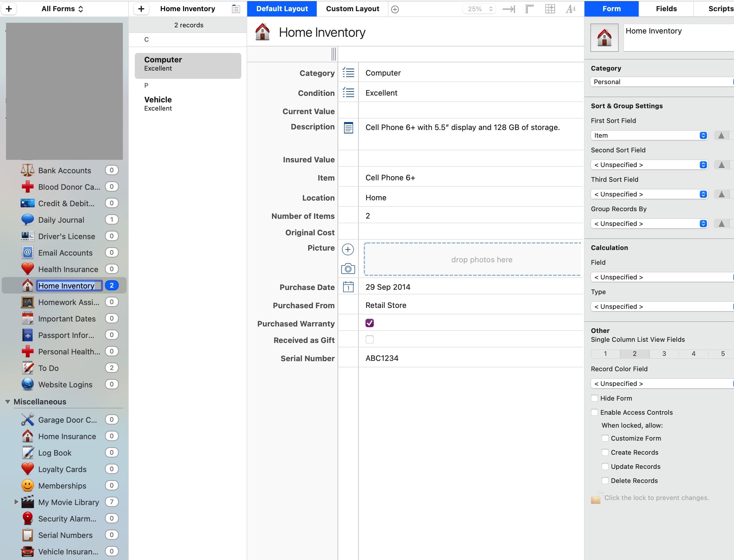The image size is (734, 560).
Task: Click the list view icon beside Home Inventory
Action: (236, 9)
